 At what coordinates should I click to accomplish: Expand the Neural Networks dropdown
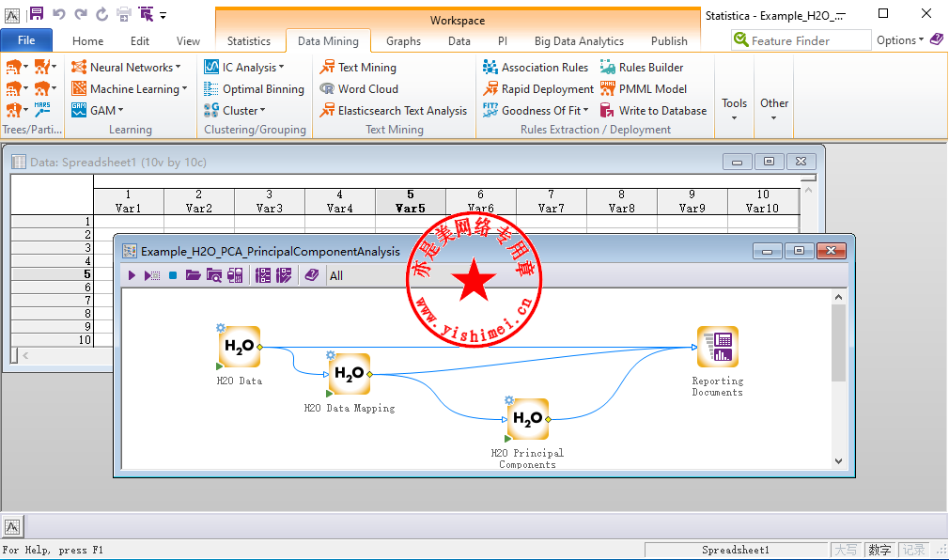(x=178, y=68)
